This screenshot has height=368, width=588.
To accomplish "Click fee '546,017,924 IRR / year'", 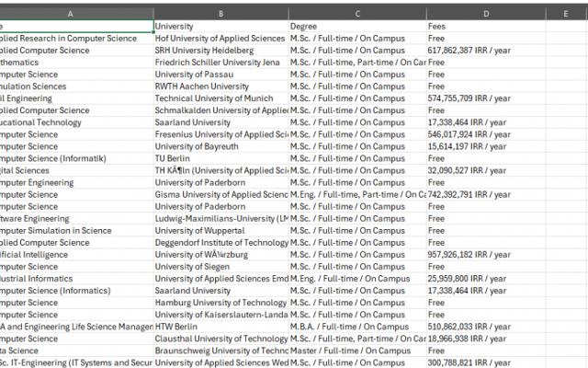I will point(486,134).
